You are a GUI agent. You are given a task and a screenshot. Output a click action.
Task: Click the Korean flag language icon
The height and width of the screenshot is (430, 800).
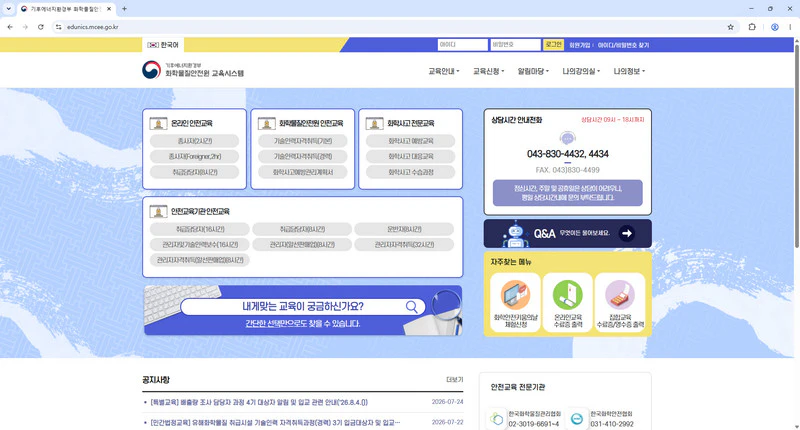click(153, 45)
